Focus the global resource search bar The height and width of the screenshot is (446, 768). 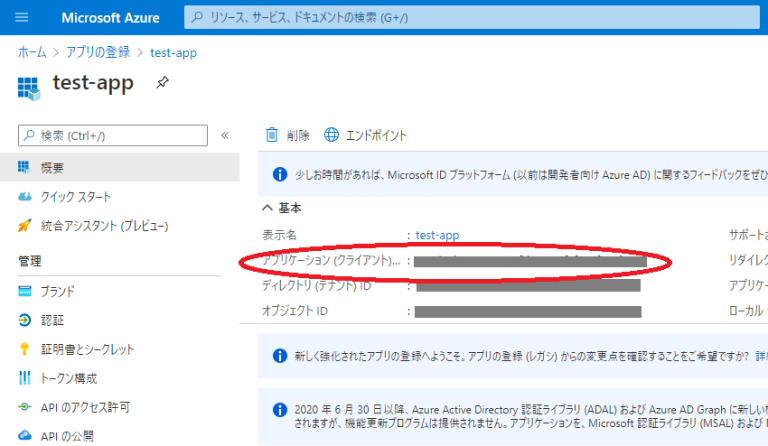coord(472,18)
